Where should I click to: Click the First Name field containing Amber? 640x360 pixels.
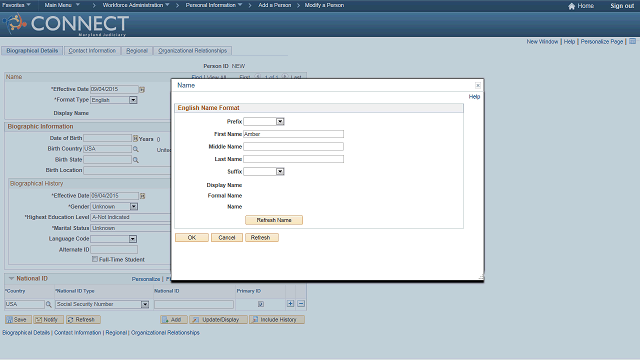pyautogui.click(x=293, y=134)
